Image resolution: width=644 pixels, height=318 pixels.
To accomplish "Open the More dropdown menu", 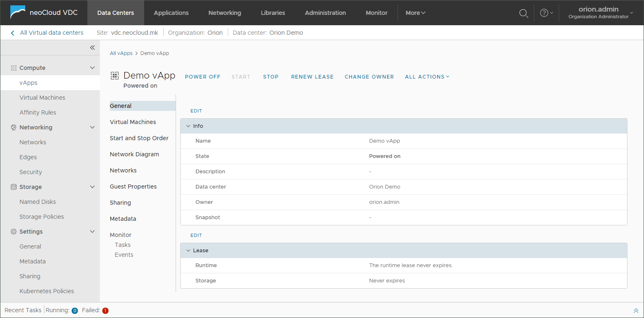I will click(x=415, y=13).
